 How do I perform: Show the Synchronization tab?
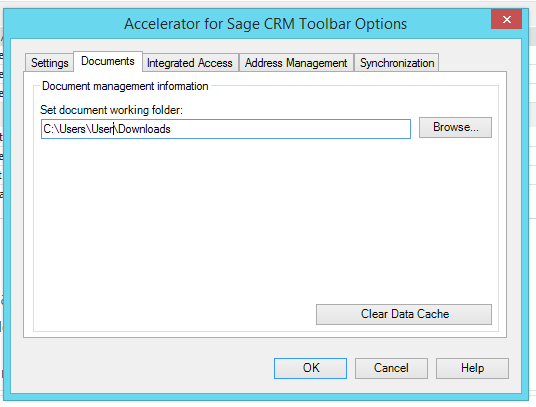point(397,63)
